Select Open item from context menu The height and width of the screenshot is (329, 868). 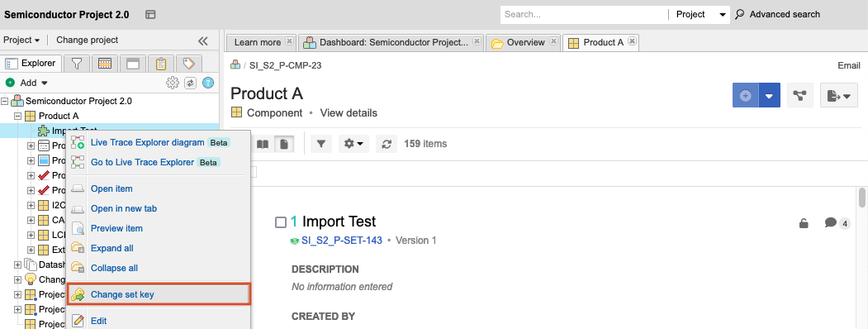coord(159,188)
